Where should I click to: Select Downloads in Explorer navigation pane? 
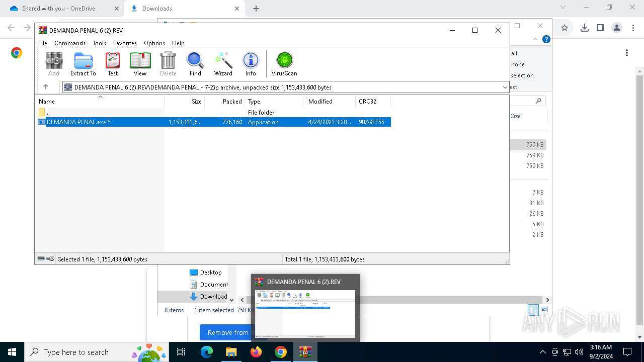[x=209, y=297]
